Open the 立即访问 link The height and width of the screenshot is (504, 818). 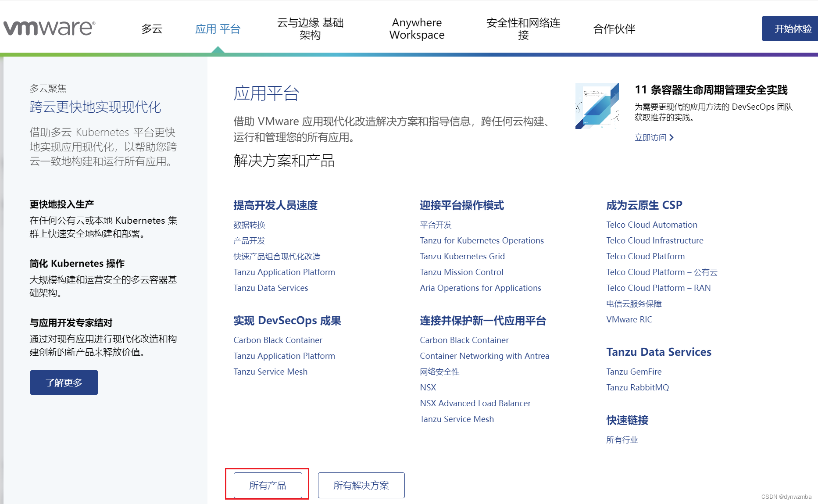[x=654, y=138]
